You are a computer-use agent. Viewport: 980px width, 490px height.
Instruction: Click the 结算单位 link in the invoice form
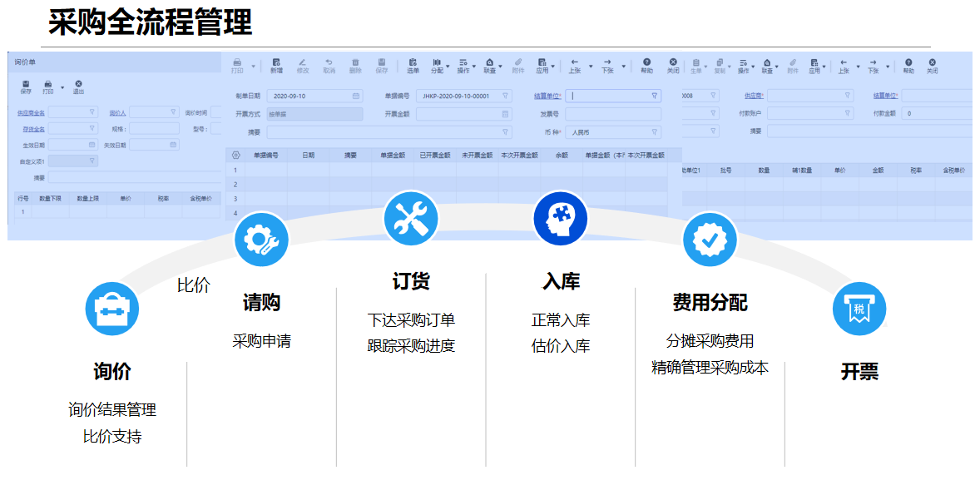pos(547,97)
